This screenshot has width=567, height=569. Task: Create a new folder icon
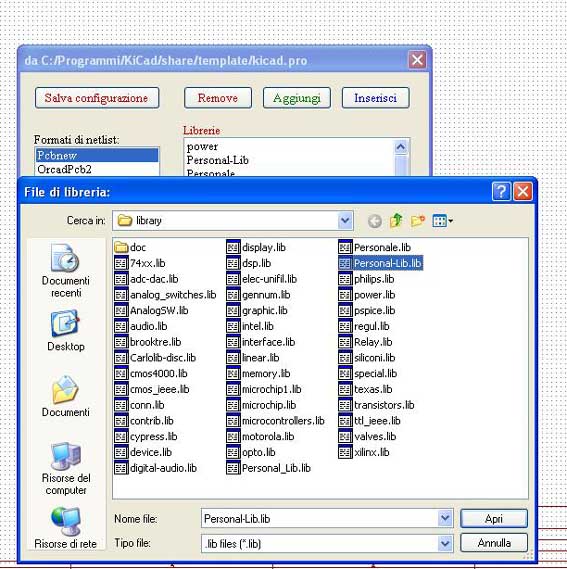(x=418, y=220)
